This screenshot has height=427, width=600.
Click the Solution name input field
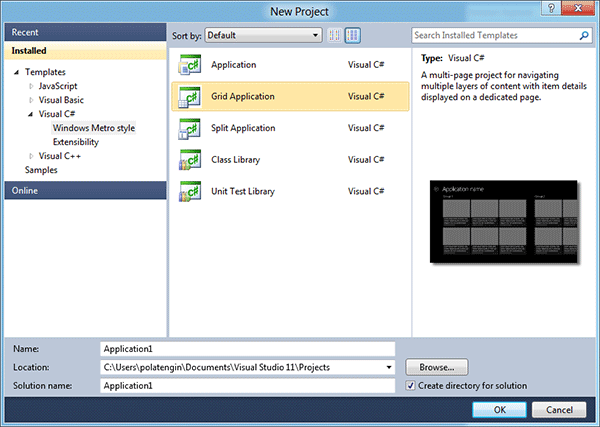point(248,386)
